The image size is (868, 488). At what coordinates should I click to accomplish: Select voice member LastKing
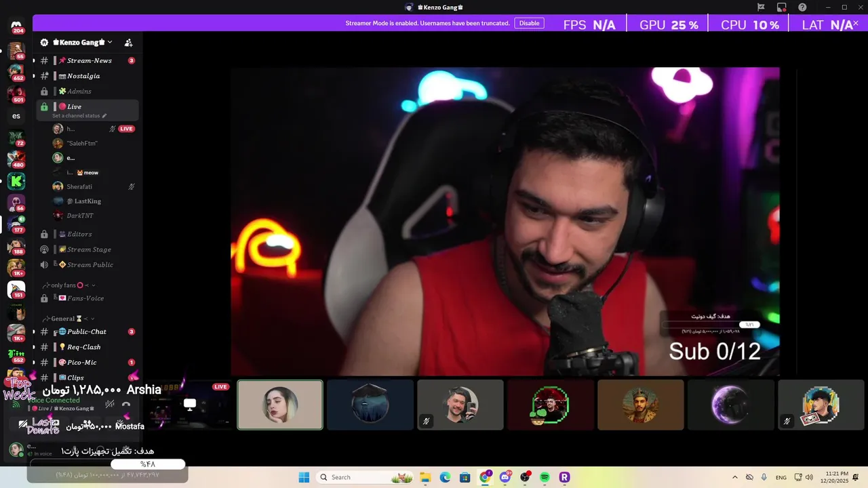[94, 201]
